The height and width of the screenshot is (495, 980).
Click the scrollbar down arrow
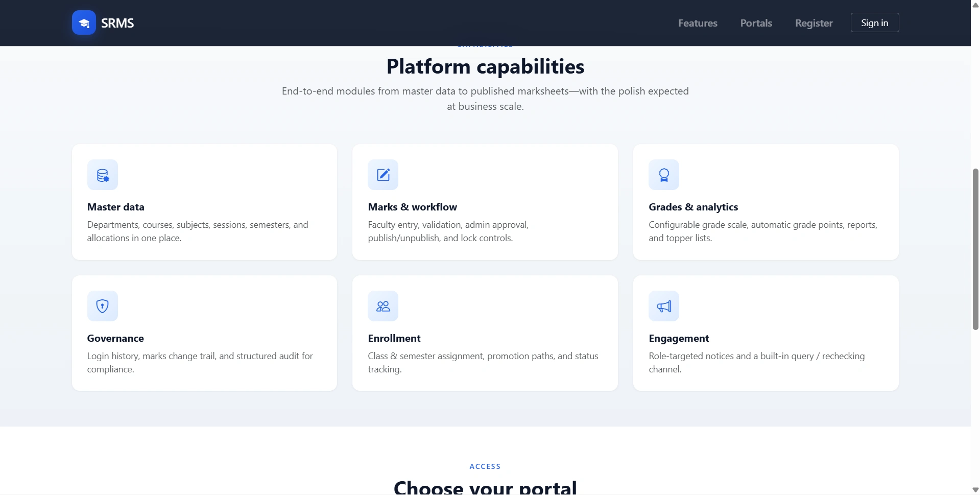[975, 490]
